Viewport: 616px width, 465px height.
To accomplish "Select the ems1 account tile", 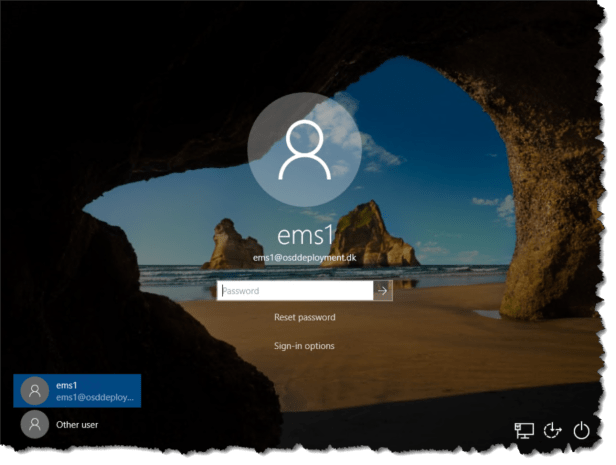I will click(77, 391).
